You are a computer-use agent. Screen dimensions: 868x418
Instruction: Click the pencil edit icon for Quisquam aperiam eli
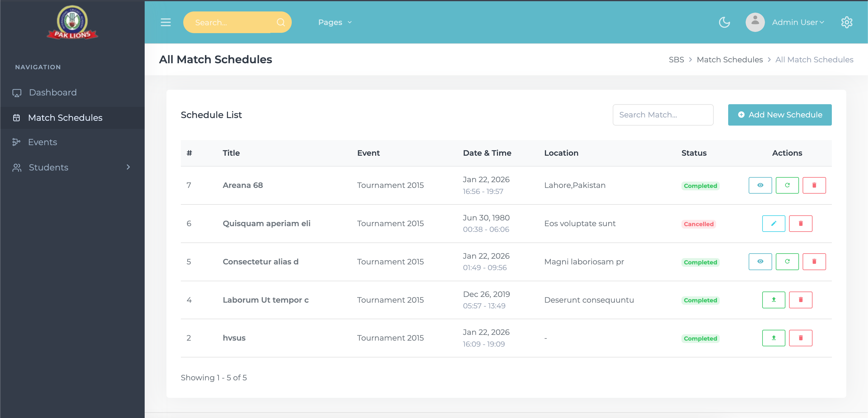(x=773, y=223)
